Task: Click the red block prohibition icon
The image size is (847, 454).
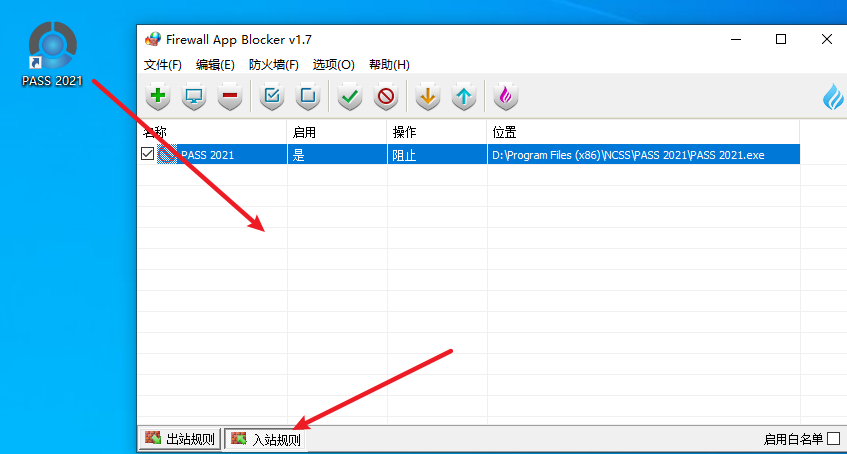Action: [386, 97]
